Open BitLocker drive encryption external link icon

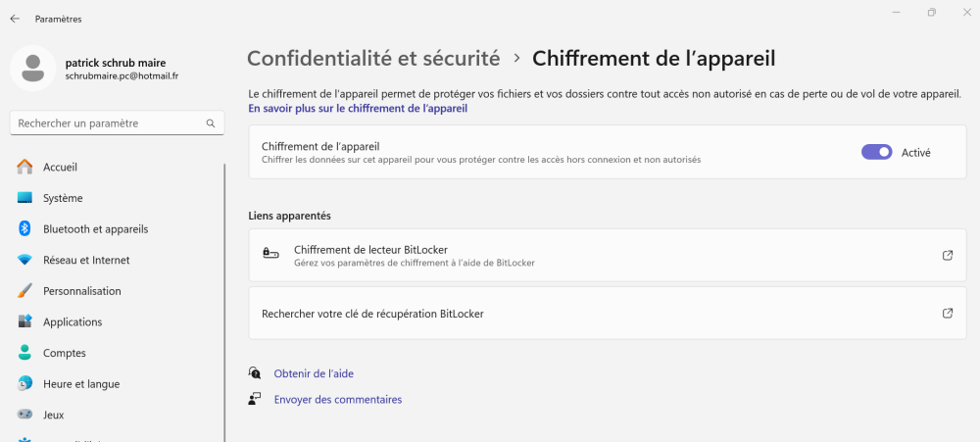(948, 256)
